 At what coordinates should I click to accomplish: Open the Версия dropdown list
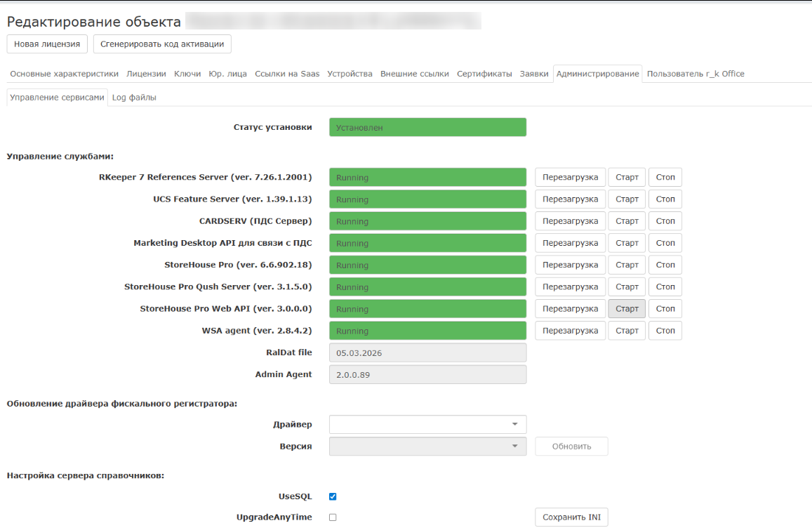point(427,447)
